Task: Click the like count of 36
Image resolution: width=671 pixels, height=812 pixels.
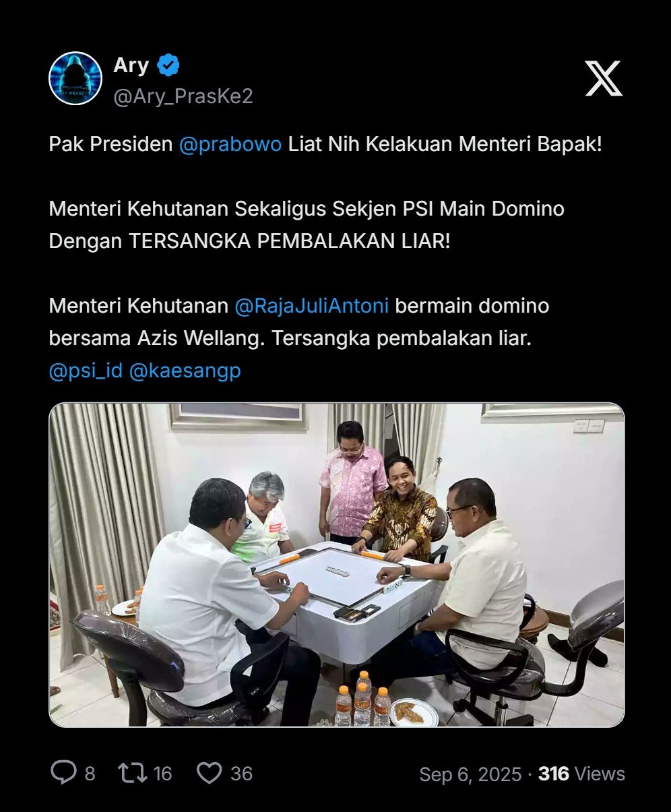Action: [241, 773]
